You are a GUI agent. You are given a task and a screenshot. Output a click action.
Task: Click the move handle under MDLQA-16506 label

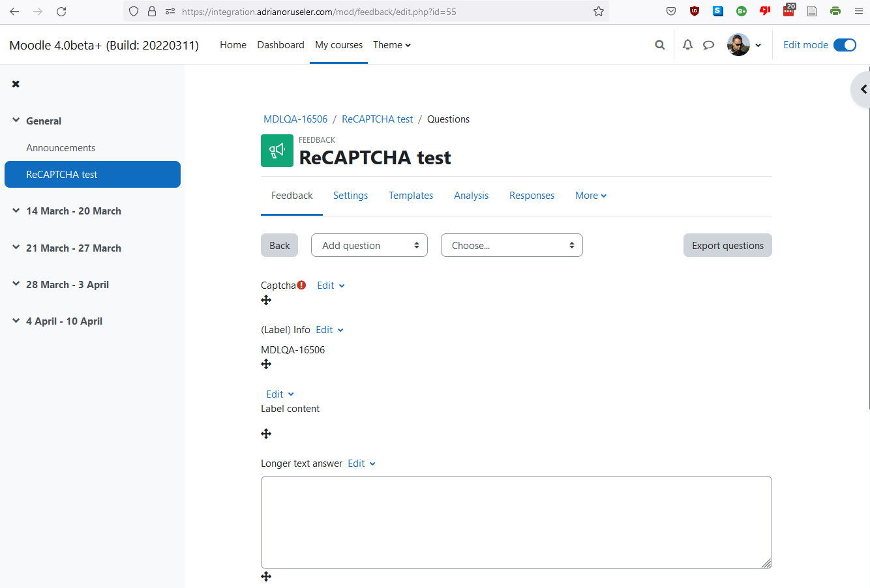tap(266, 364)
